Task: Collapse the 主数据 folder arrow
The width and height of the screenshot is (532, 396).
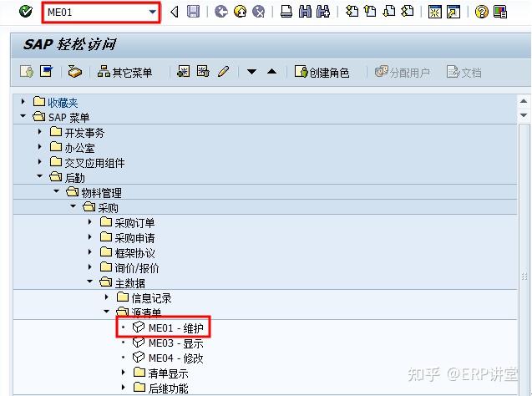Action: click(x=90, y=282)
